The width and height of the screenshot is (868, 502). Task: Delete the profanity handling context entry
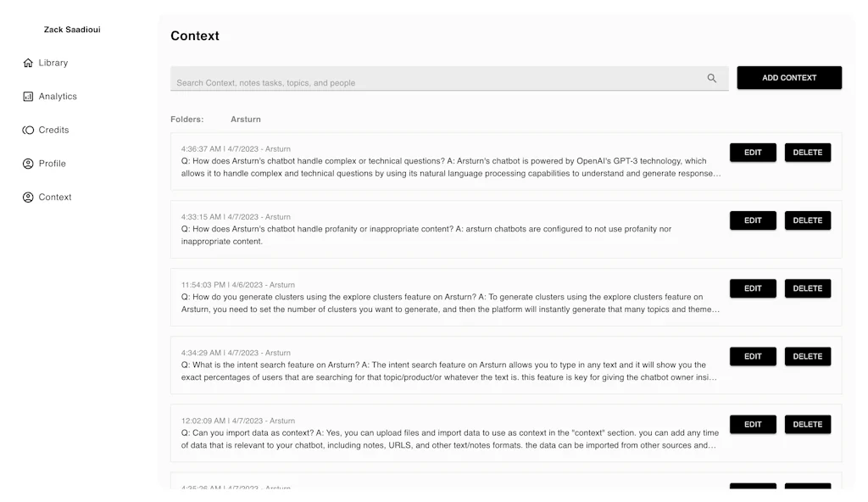click(x=807, y=220)
